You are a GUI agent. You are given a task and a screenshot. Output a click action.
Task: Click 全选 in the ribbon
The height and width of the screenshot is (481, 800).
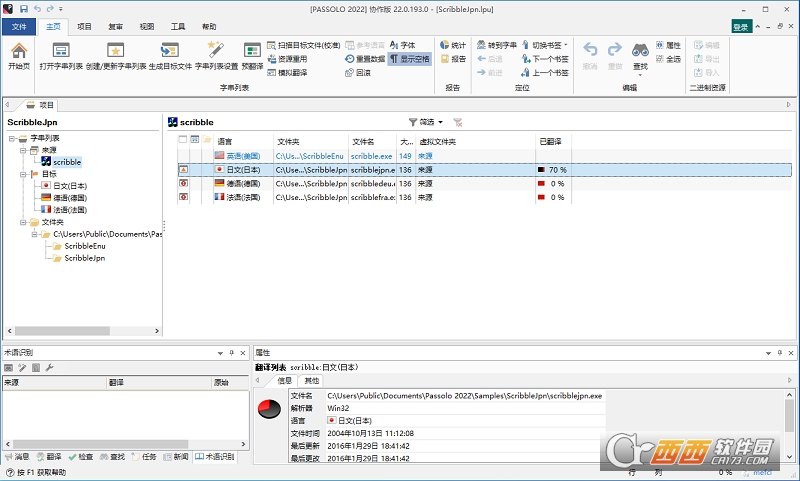[668, 59]
